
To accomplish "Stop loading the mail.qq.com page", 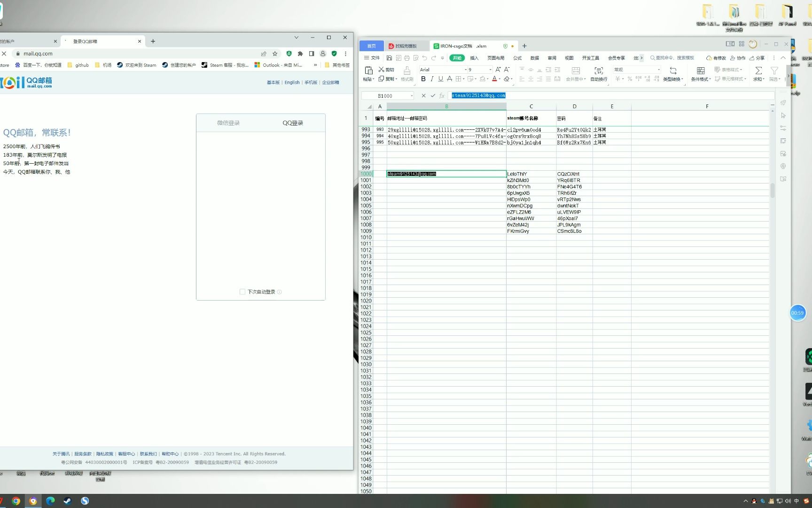I will pyautogui.click(x=4, y=54).
